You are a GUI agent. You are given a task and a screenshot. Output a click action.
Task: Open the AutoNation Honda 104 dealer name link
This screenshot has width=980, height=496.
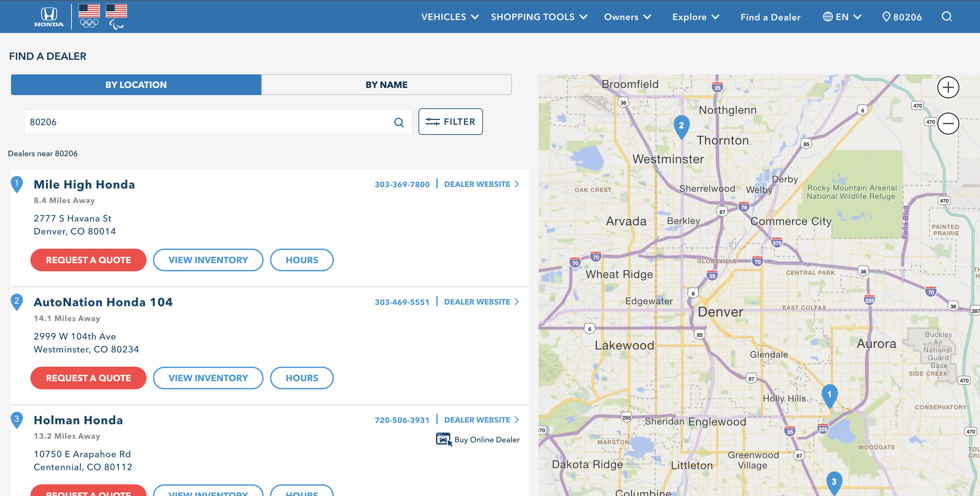click(x=103, y=302)
